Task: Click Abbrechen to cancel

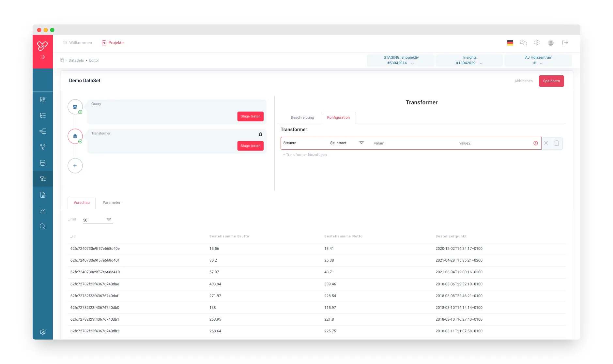Action: [524, 81]
